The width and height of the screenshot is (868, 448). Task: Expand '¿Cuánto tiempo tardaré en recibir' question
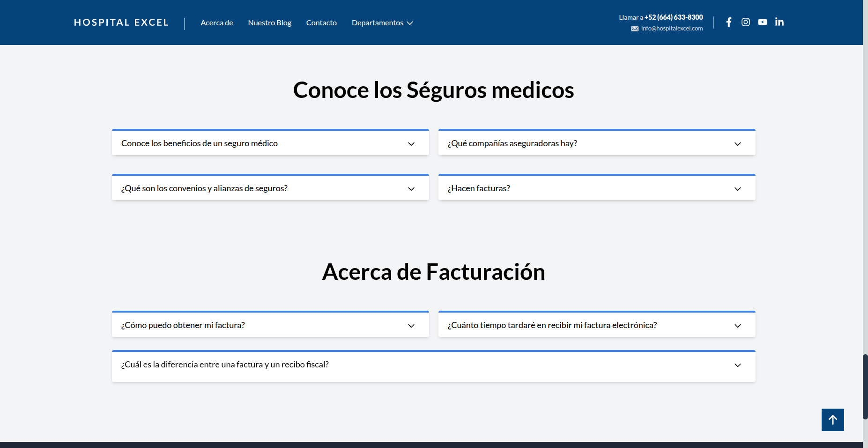pyautogui.click(x=596, y=325)
